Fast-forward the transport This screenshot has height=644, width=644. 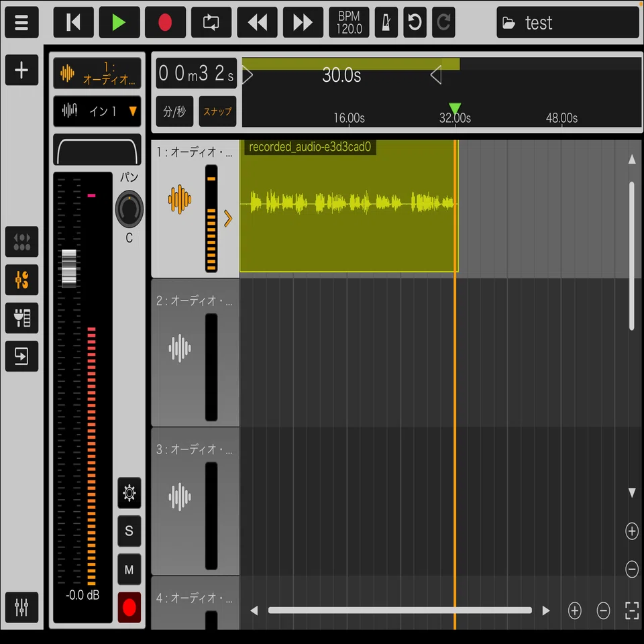[303, 22]
